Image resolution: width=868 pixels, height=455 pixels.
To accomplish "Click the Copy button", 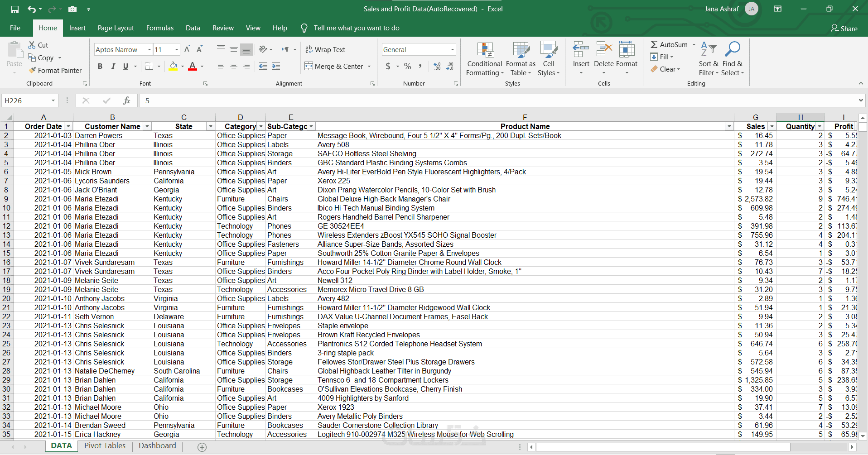I will click(x=41, y=58).
